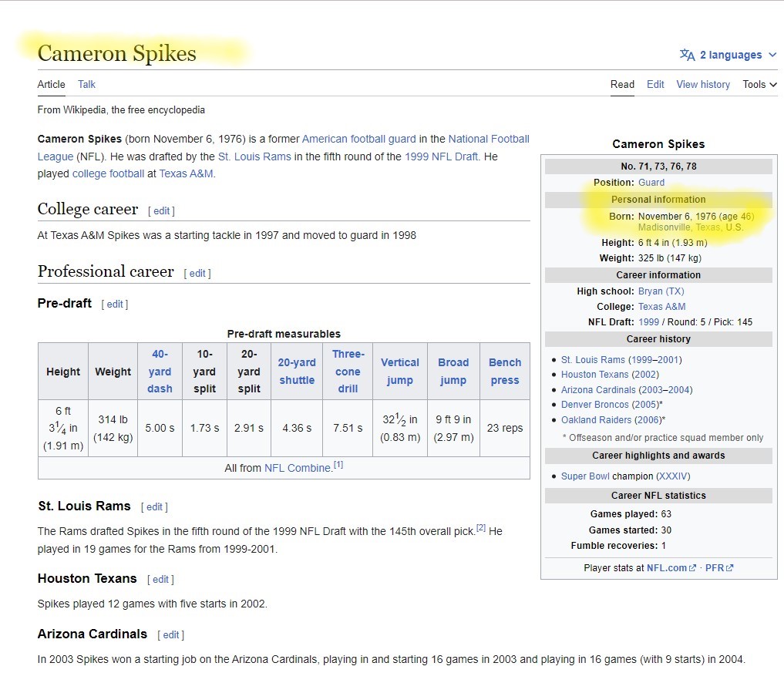Click external link icon next to NFL.com

(x=692, y=568)
